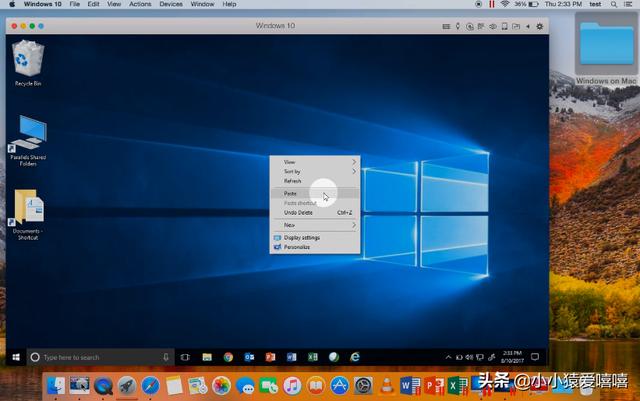Select the Parallels Shared Folders desktop icon
Viewport: 640px width, 401px height.
click(x=28, y=140)
